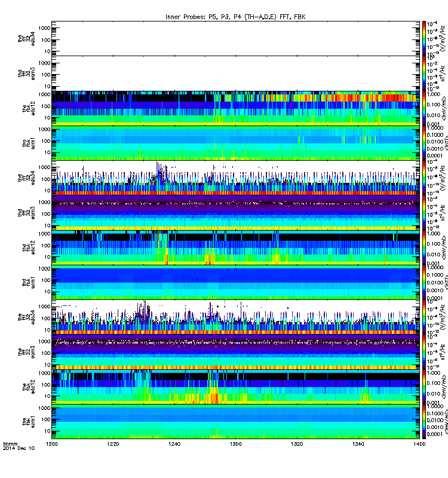The height and width of the screenshot is (478, 448).
Task: Click the color bar beside tha fff edc34 panel
Action: coord(424,38)
